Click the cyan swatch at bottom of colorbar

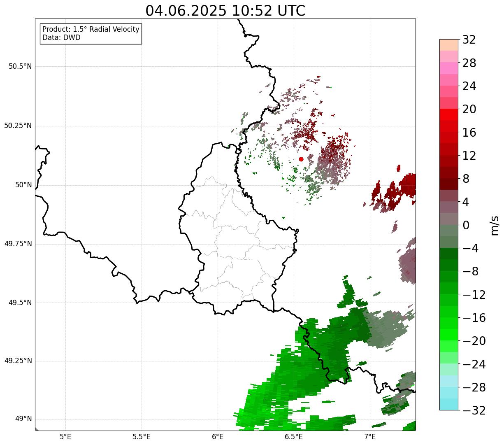click(448, 404)
